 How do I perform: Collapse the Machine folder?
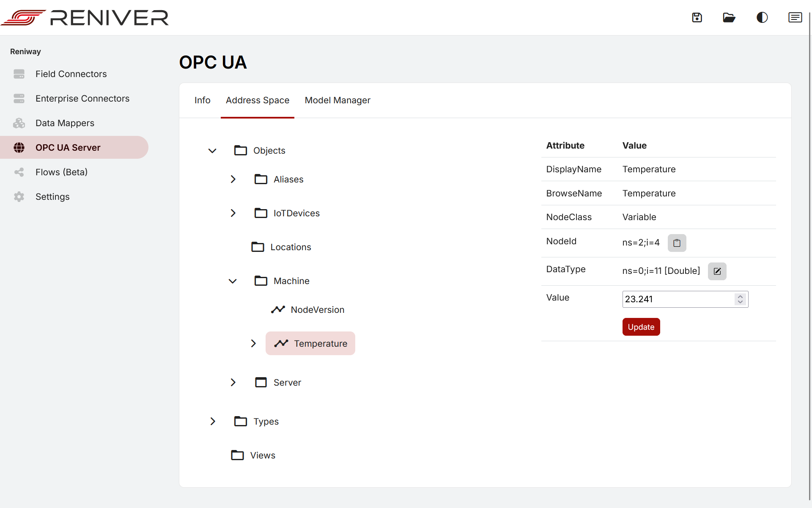pyautogui.click(x=233, y=281)
